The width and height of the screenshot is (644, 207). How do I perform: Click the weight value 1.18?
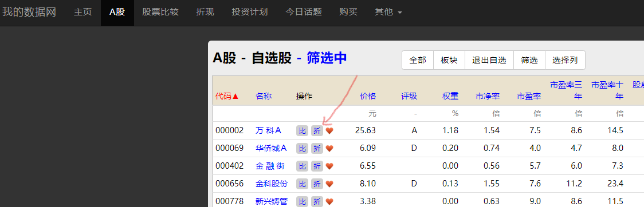pos(450,131)
